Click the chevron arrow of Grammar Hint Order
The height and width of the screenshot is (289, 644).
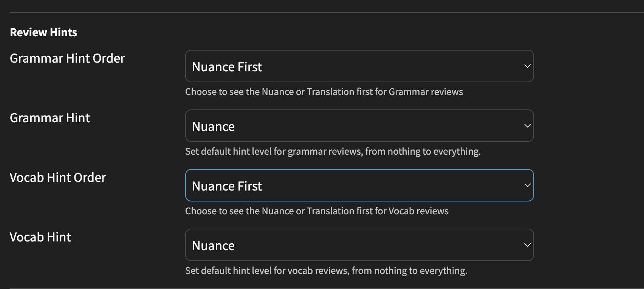pyautogui.click(x=527, y=66)
